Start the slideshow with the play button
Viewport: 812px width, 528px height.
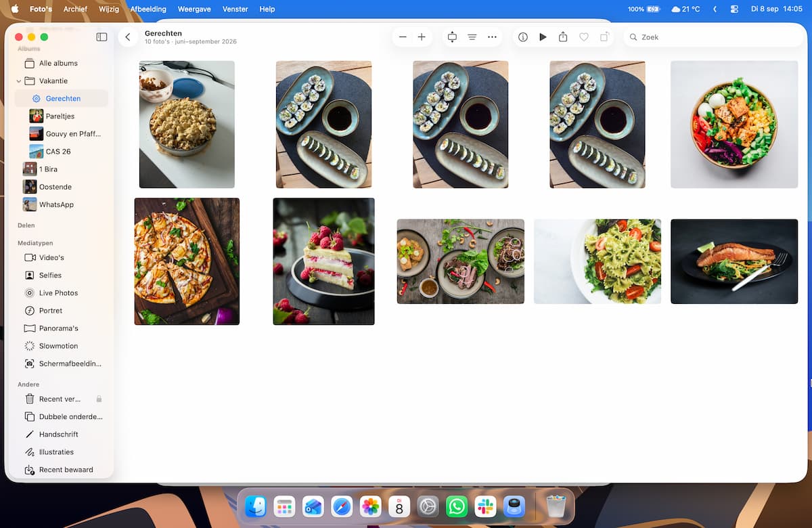[543, 37]
